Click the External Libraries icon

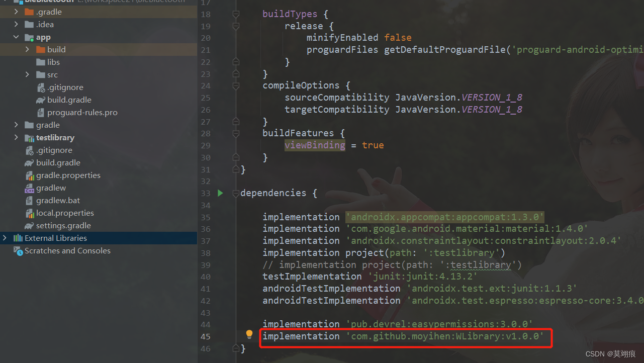(18, 238)
